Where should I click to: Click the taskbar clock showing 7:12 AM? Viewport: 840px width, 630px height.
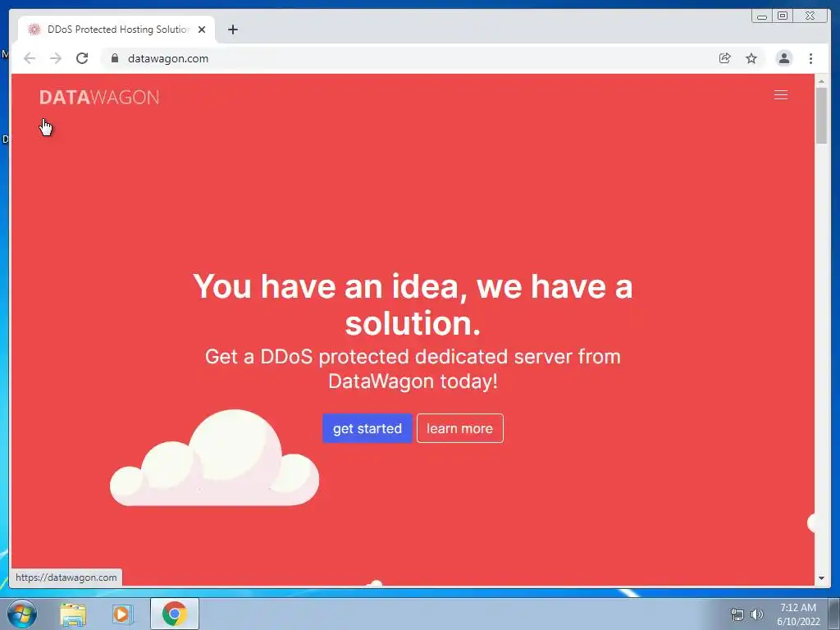point(798,614)
